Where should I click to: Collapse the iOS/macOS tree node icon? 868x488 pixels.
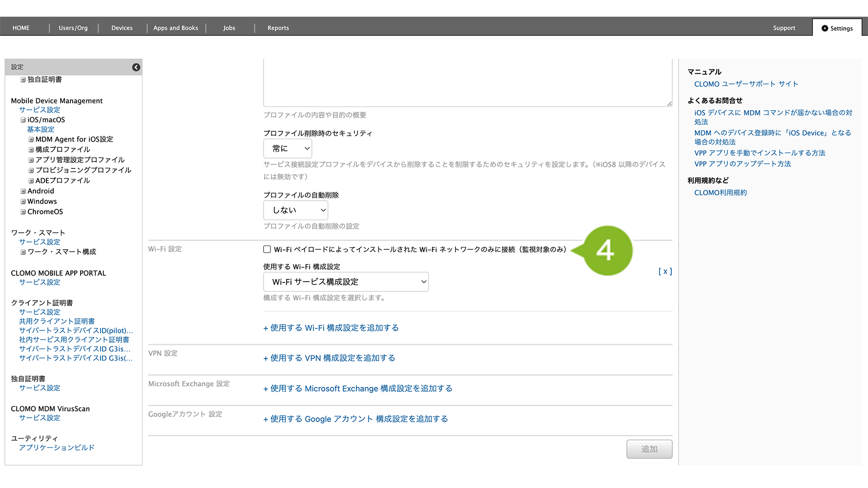click(23, 120)
